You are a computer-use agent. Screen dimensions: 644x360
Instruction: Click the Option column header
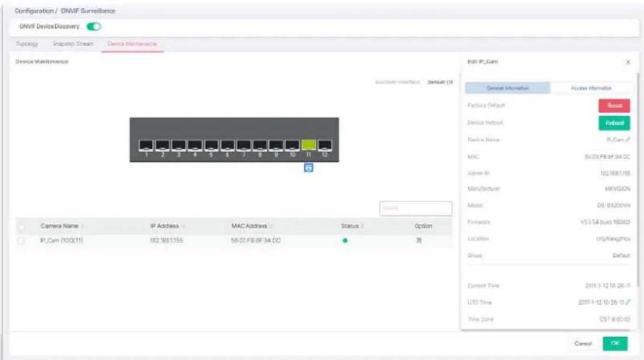point(423,226)
